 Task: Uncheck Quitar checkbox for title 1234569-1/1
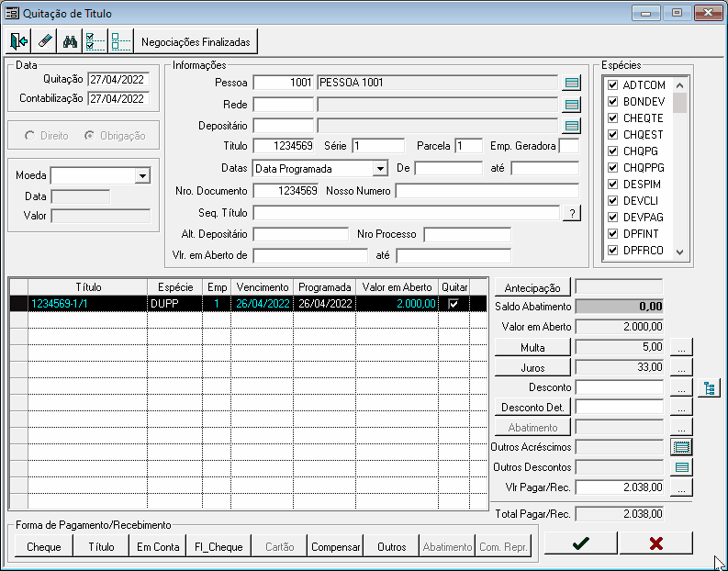(x=454, y=304)
